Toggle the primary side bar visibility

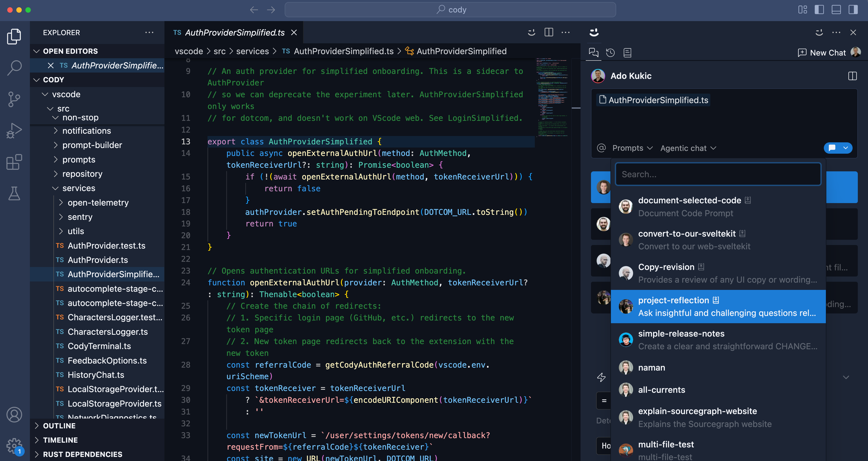[820, 10]
